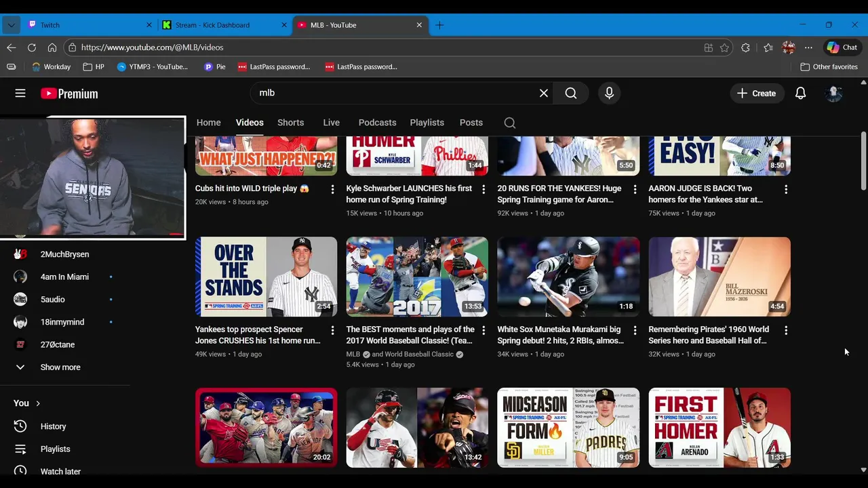Open the Workday bookmark
The height and width of the screenshot is (488, 868).
click(52, 67)
